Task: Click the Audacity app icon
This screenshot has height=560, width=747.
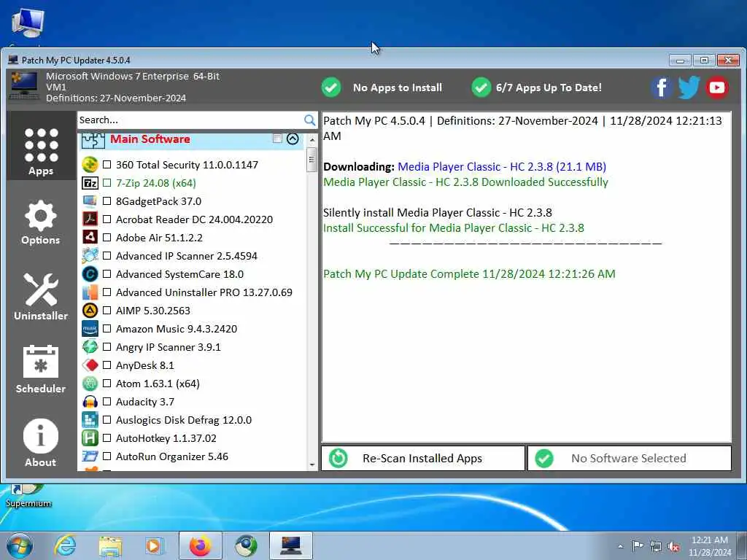Action: coord(90,402)
